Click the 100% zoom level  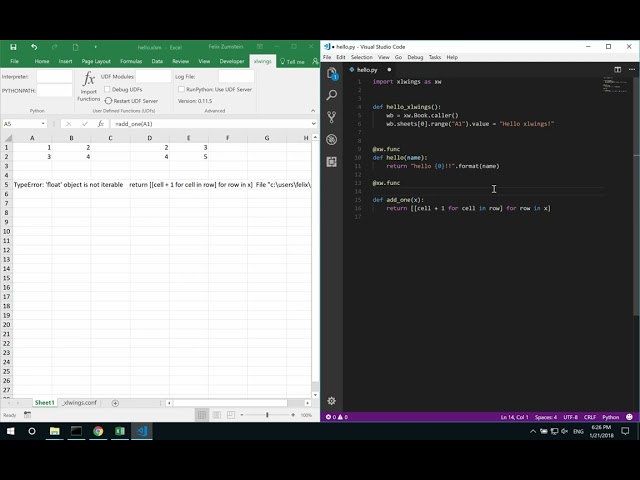[x=306, y=415]
